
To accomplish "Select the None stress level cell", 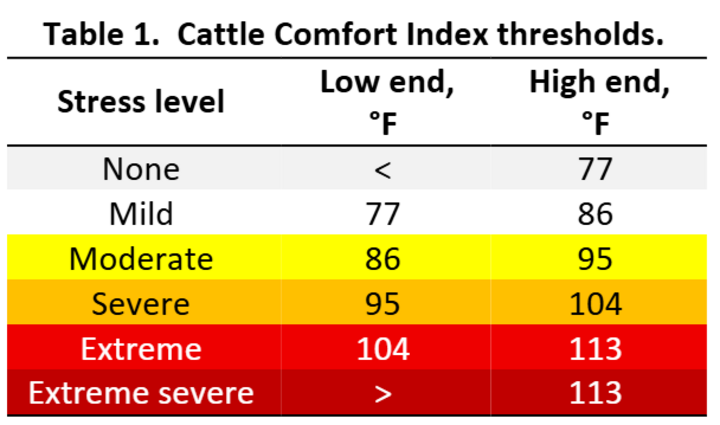I will point(141,169).
